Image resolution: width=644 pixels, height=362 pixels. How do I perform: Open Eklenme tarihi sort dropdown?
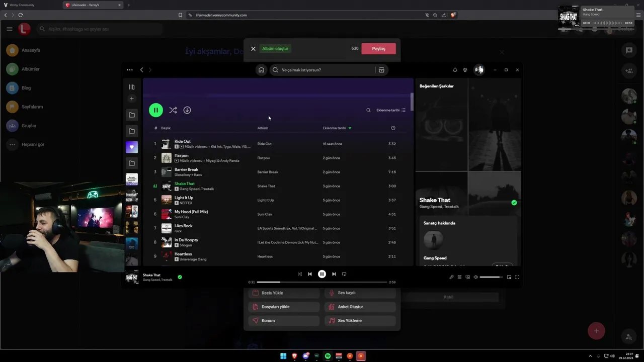391,110
